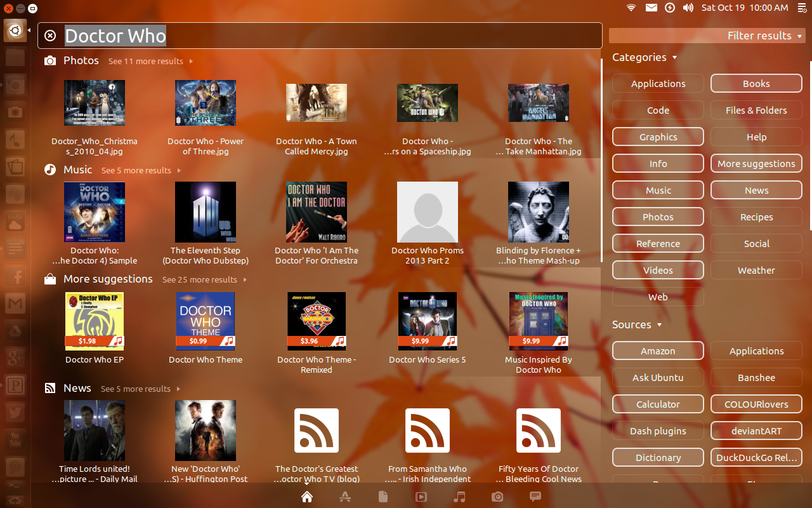Expand More suggestions: See 25 more results
The width and height of the screenshot is (812, 508).
pyautogui.click(x=204, y=280)
